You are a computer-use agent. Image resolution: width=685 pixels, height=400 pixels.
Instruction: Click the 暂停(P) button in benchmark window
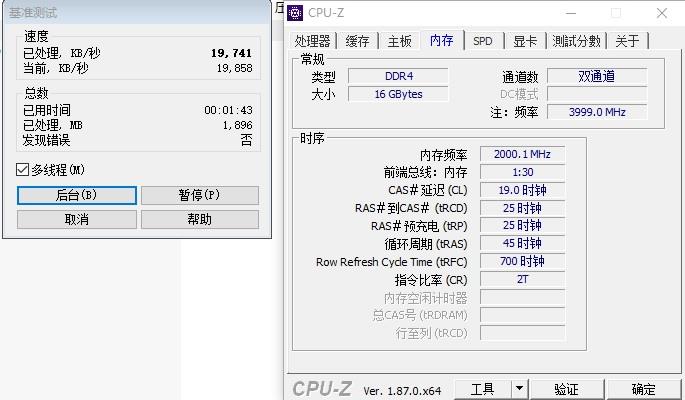tap(200, 195)
